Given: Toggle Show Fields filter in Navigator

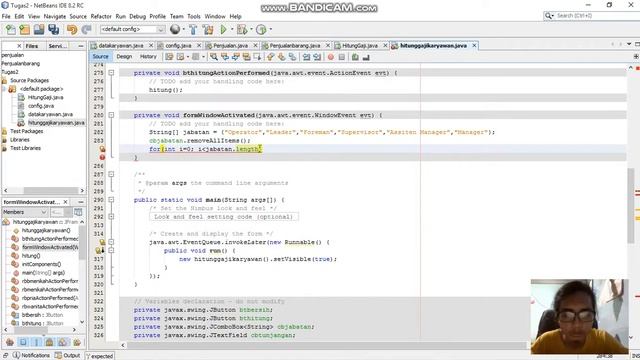Looking at the screenshot, I should click(x=23, y=342).
